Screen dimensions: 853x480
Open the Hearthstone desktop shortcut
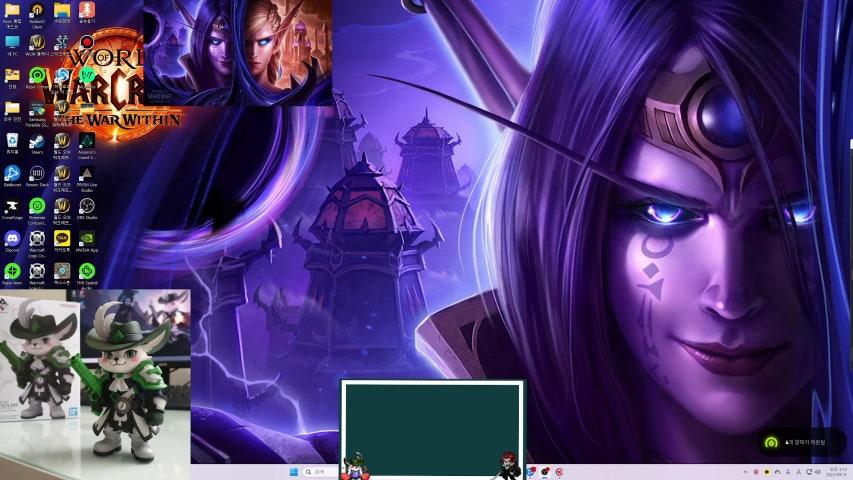click(61, 274)
